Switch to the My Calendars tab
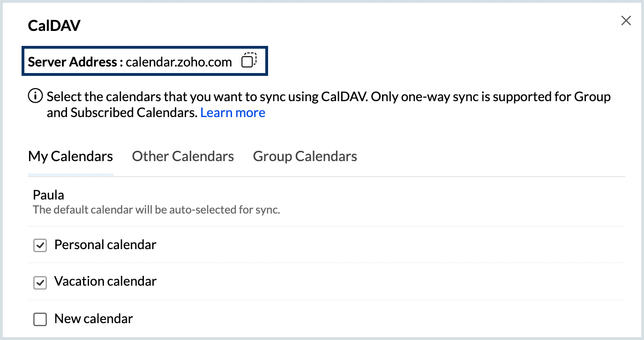The image size is (644, 340). [70, 156]
